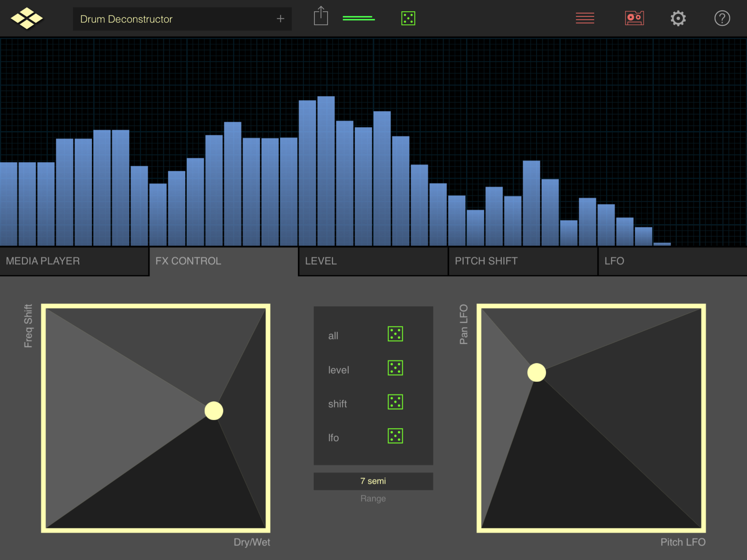Switch to the PITCH SHIFT tab
Image resolution: width=747 pixels, height=560 pixels.
tap(523, 261)
